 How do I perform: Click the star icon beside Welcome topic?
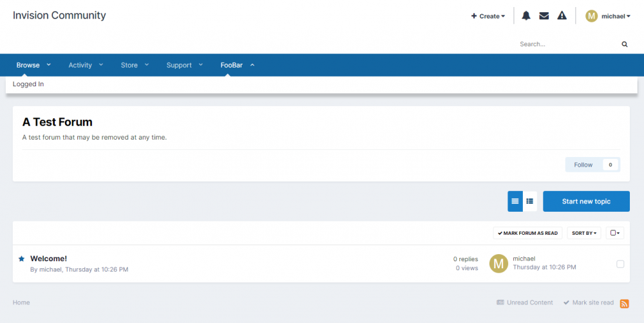(x=21, y=259)
